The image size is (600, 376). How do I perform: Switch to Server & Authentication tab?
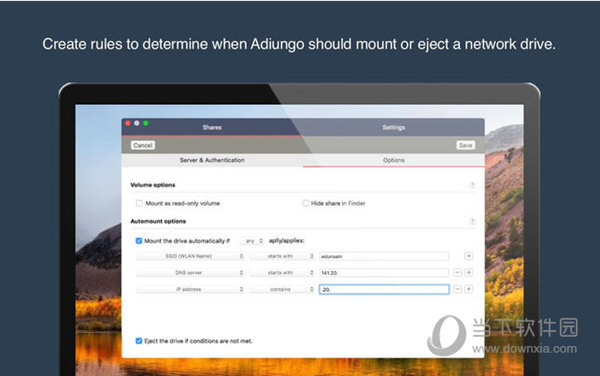click(x=212, y=160)
